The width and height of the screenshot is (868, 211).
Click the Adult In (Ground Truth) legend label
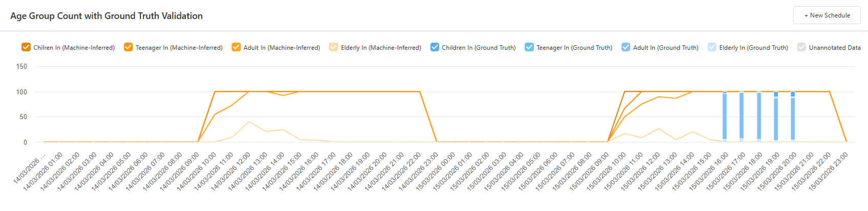point(666,48)
